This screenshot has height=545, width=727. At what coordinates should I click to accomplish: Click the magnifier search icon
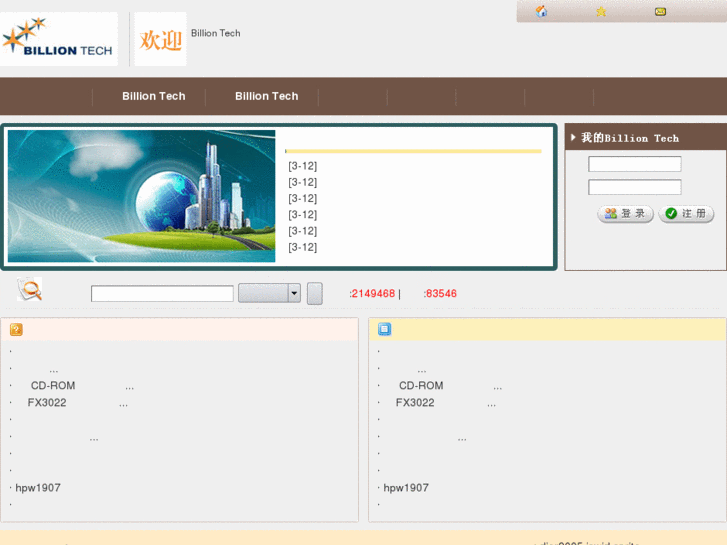(x=30, y=289)
